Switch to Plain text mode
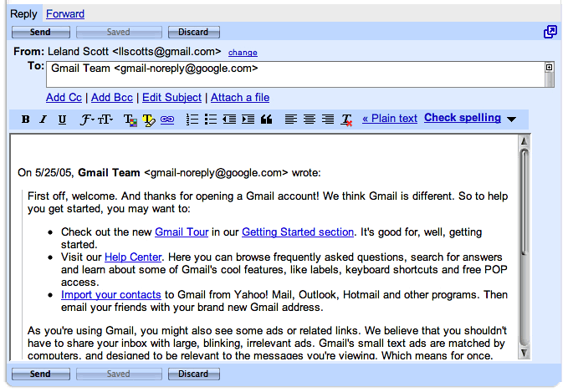The height and width of the screenshot is (392, 568). click(x=390, y=119)
